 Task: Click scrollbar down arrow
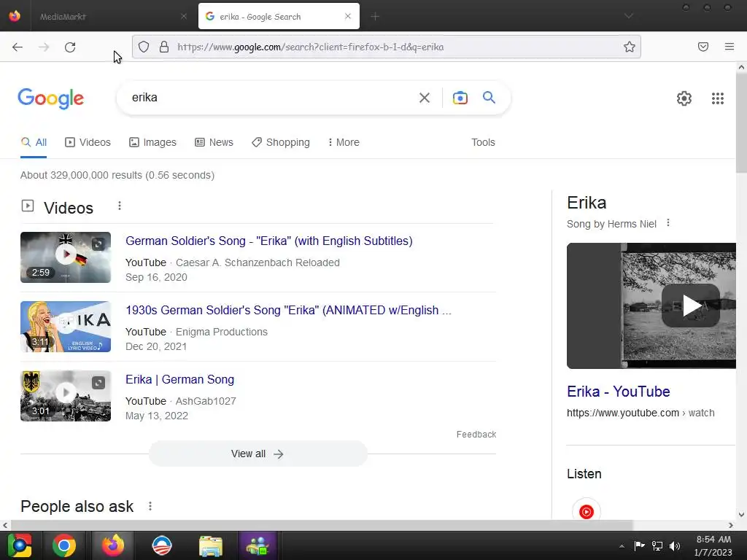pyautogui.click(x=741, y=514)
